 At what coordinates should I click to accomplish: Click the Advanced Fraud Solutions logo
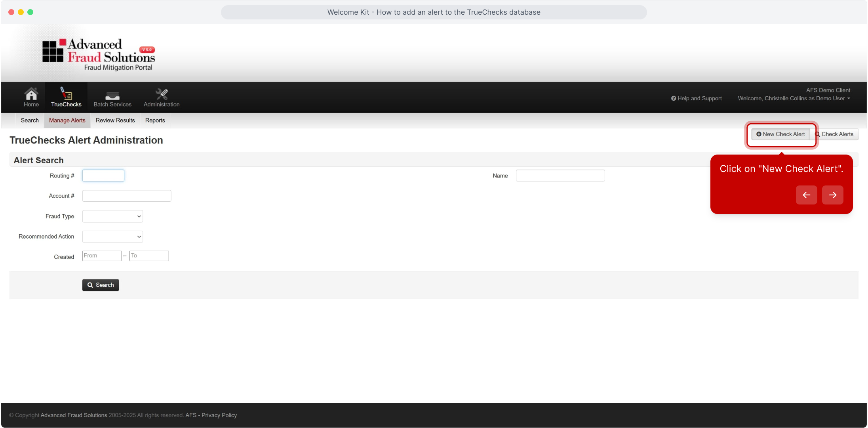coord(99,55)
